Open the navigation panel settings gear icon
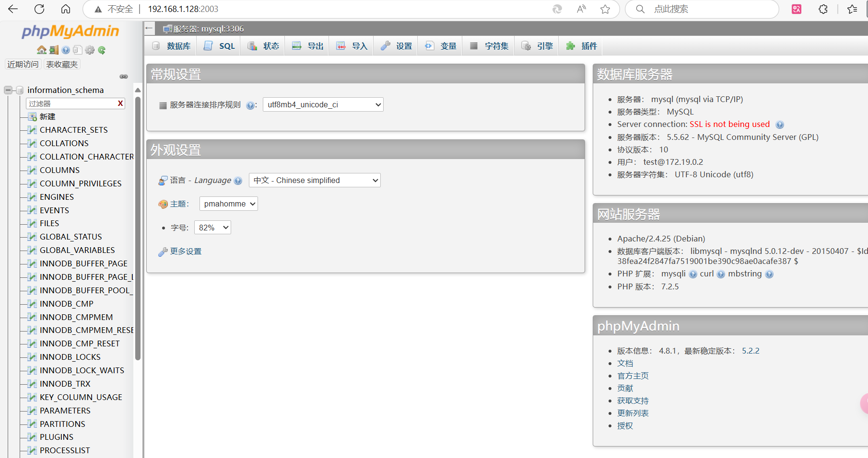 [90, 50]
